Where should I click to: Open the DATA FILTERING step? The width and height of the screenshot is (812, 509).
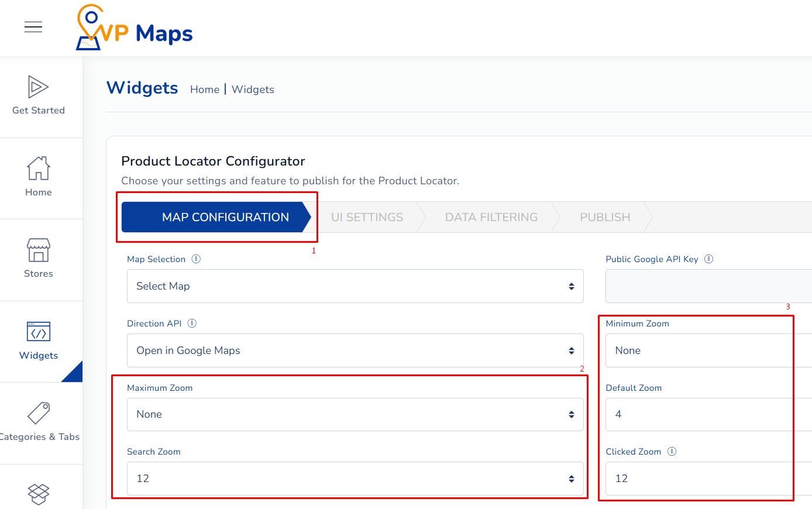tap(491, 217)
